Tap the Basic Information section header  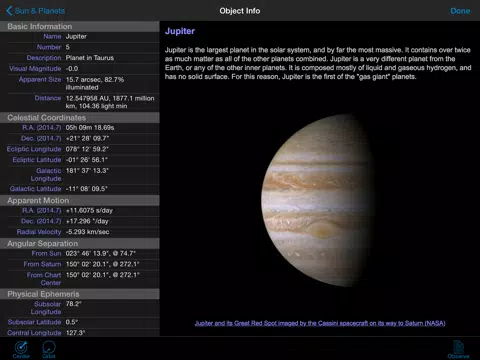(x=80, y=26)
